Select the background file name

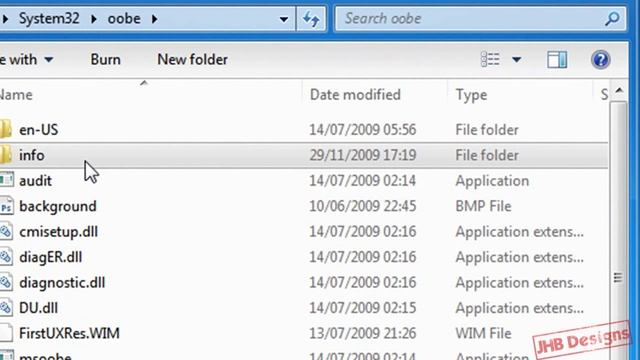[x=58, y=206]
